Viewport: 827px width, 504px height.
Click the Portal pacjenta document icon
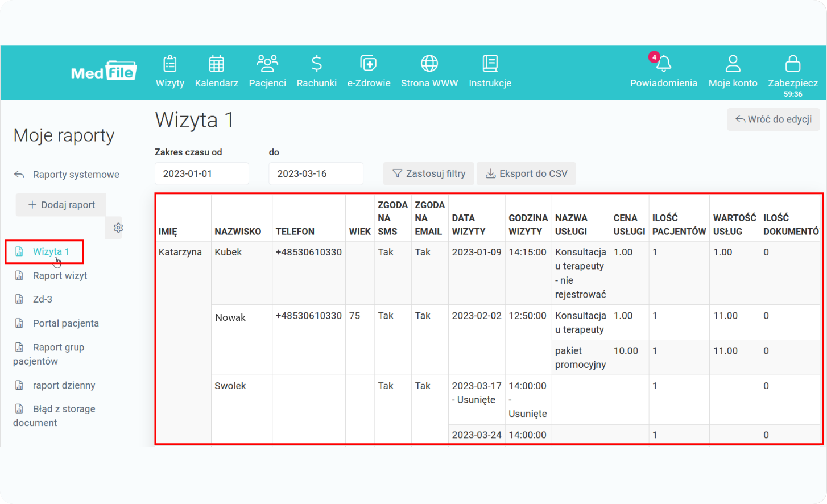(x=19, y=323)
